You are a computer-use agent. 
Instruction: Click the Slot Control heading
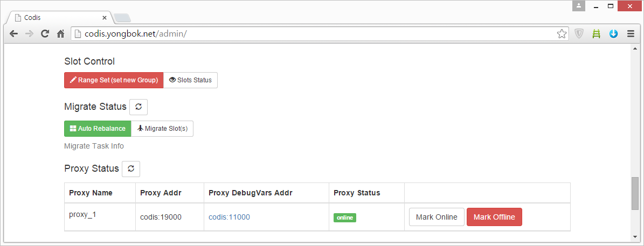point(89,61)
